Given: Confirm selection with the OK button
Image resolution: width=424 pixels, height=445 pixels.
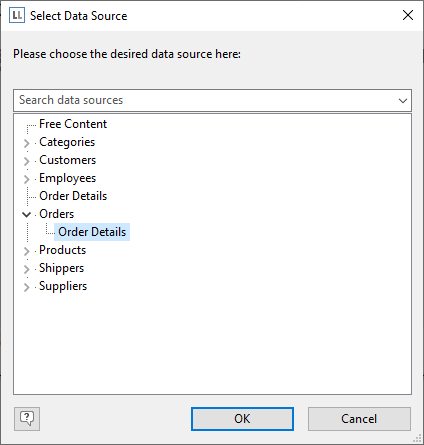Looking at the screenshot, I should click(242, 419).
